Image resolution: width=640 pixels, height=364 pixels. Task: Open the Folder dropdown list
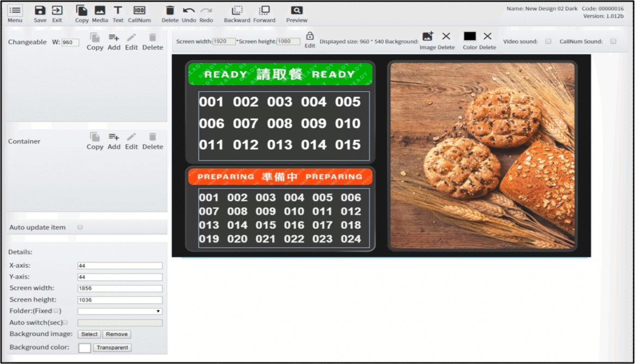pyautogui.click(x=120, y=311)
